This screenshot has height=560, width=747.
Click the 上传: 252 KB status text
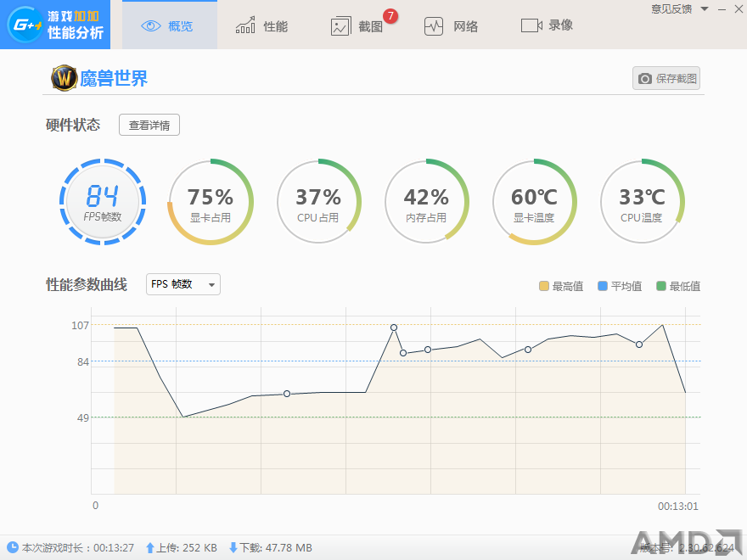pyautogui.click(x=187, y=548)
